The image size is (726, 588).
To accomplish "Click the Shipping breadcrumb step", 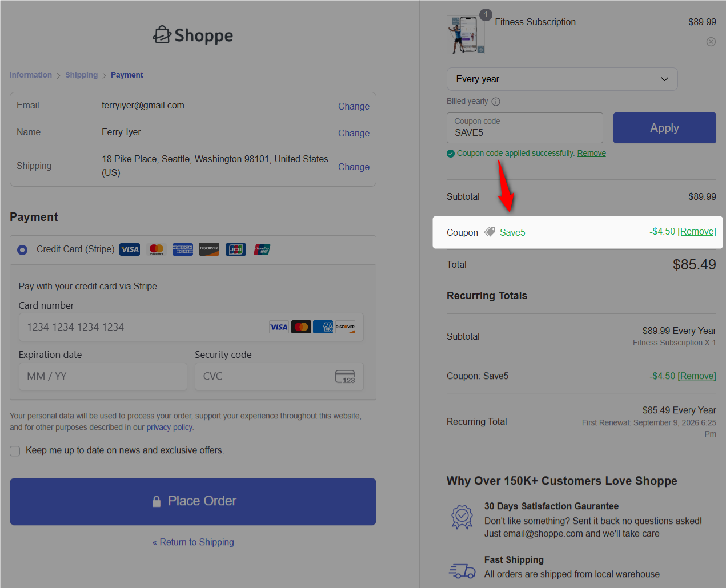I will (81, 75).
